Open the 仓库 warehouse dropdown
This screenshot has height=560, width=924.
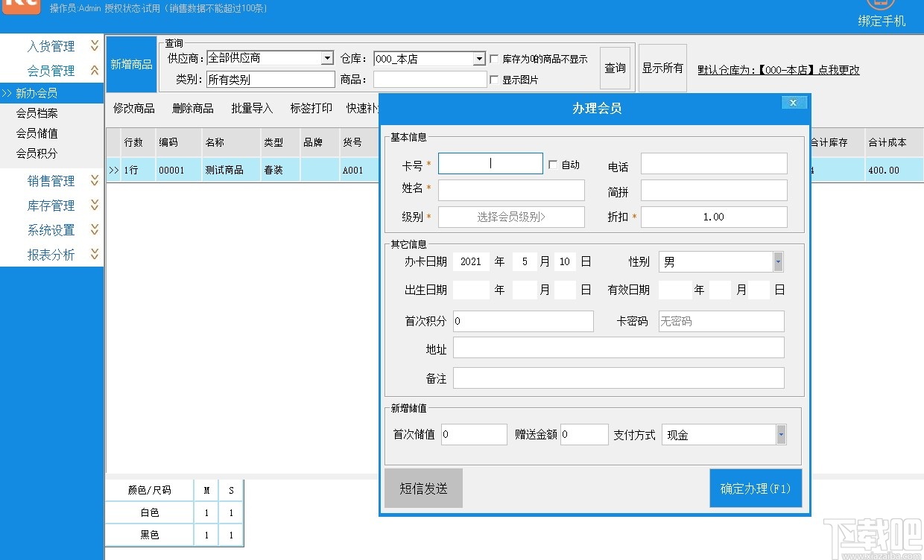pyautogui.click(x=478, y=58)
